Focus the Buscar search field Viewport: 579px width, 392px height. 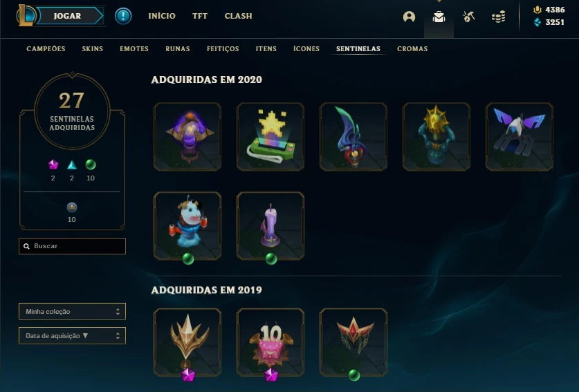coord(72,246)
